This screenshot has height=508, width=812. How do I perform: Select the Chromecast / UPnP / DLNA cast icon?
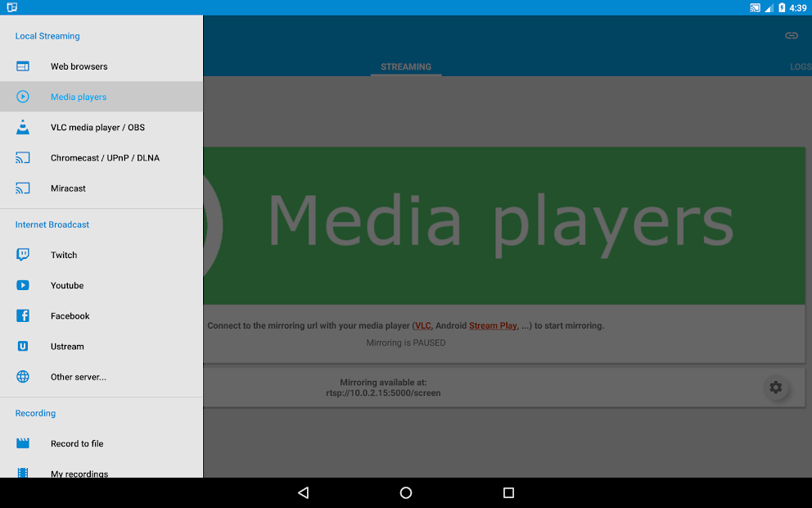[x=23, y=157]
